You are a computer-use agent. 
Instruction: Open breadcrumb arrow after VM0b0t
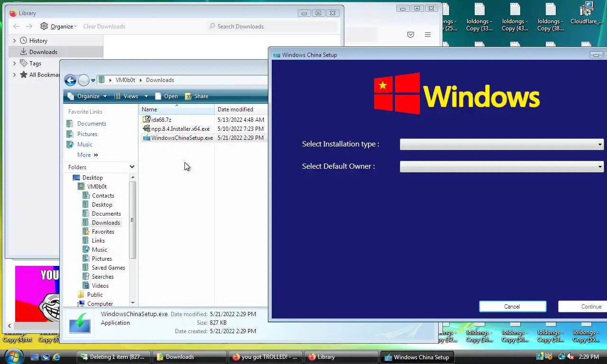coord(140,80)
